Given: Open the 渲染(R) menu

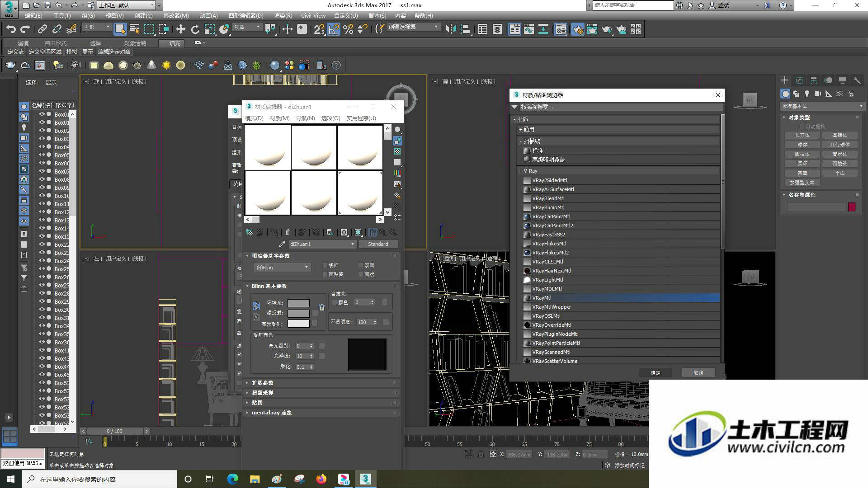Looking at the screenshot, I should click(x=283, y=15).
